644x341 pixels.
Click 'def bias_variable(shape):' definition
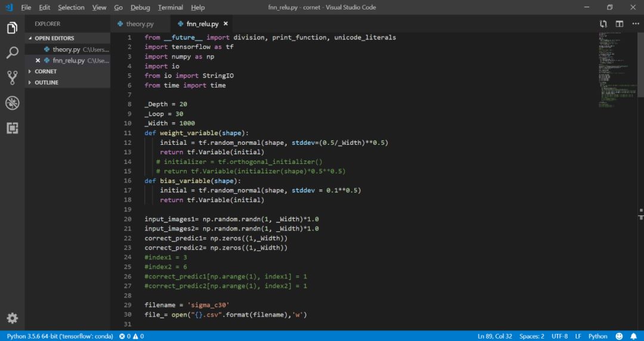[x=193, y=181]
